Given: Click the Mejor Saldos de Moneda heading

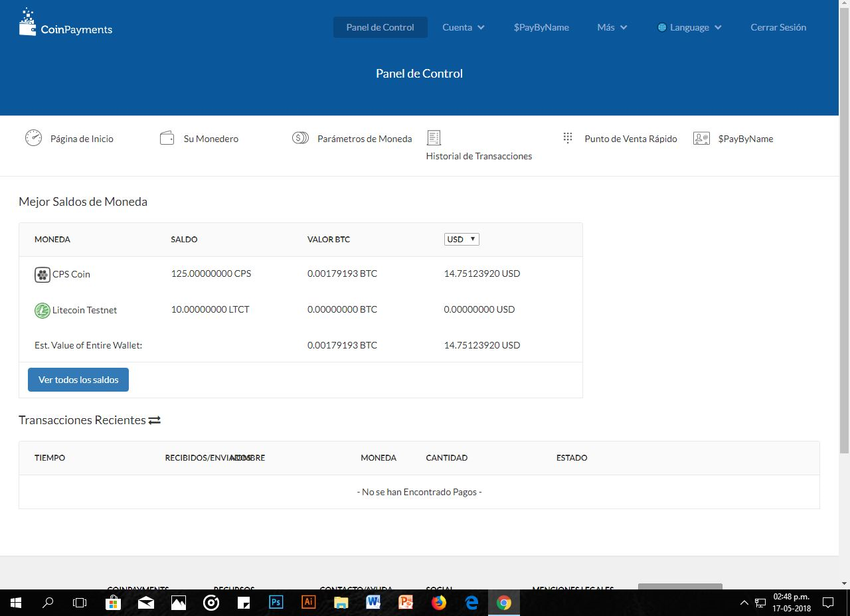Looking at the screenshot, I should (83, 202).
